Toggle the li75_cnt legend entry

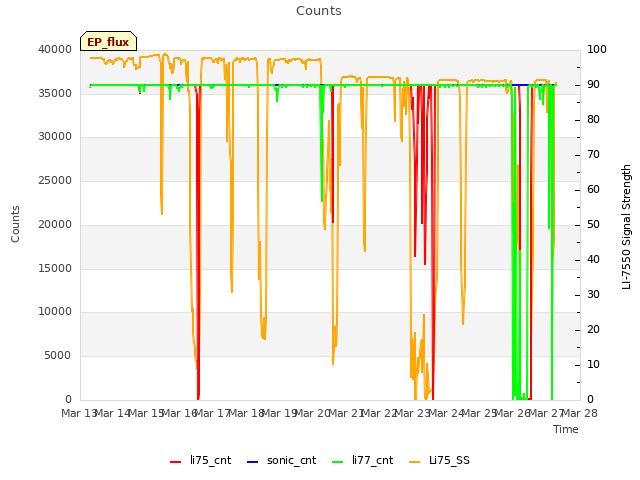200,460
